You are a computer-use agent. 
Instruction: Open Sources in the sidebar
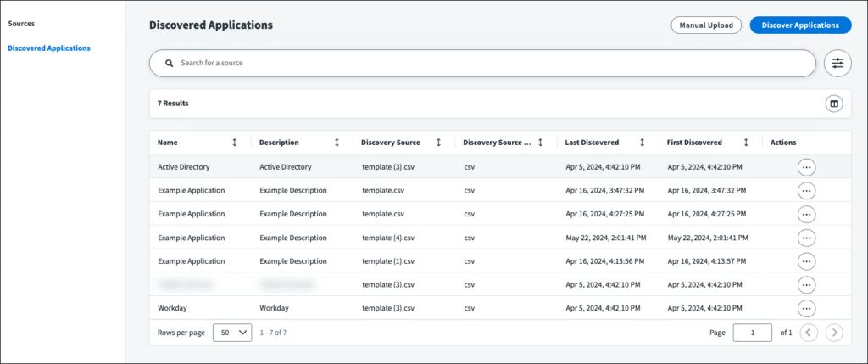(21, 24)
